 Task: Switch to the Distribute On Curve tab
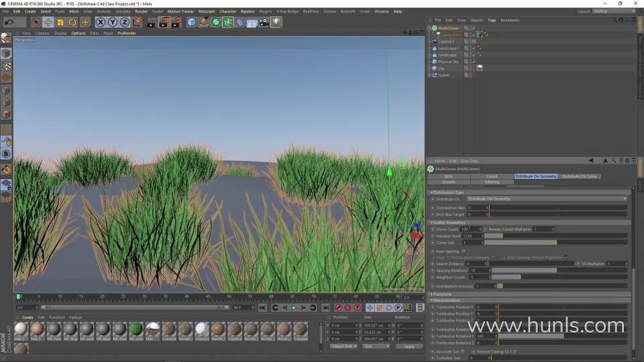580,176
